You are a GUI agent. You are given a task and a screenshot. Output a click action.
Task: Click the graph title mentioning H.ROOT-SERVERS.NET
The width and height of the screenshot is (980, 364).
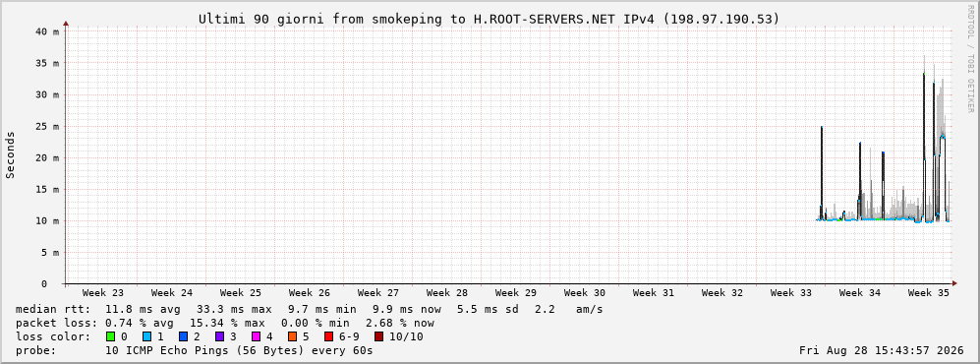pos(490,20)
